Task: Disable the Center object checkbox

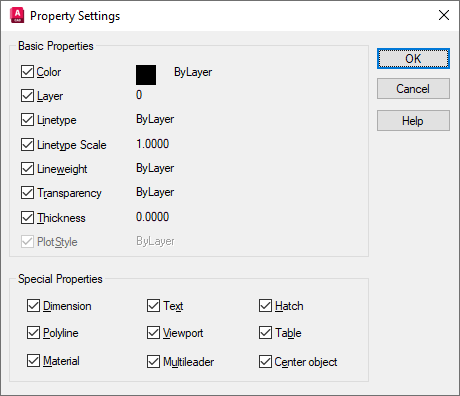Action: click(x=265, y=362)
